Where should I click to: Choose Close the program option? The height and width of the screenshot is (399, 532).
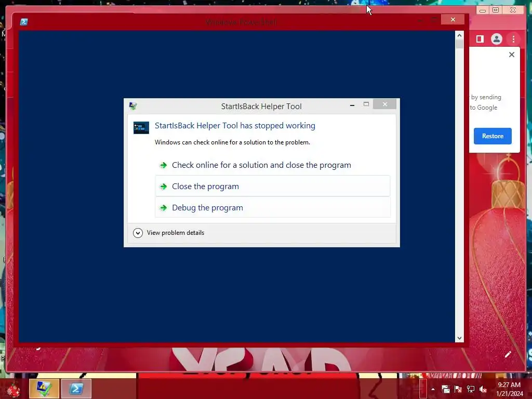[273, 187]
